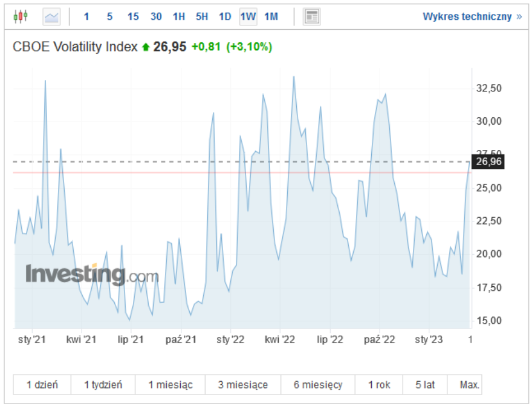Show the 1 tydzień range
The height and width of the screenshot is (406, 532).
103,384
